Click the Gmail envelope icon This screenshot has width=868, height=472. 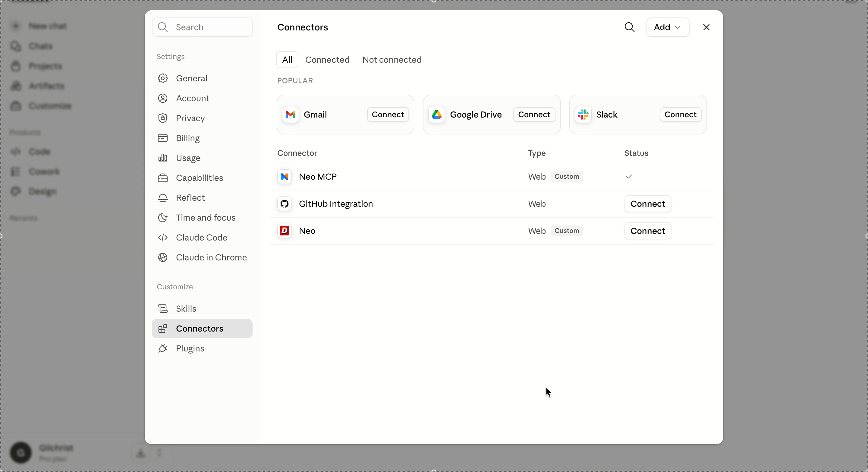[x=291, y=115]
